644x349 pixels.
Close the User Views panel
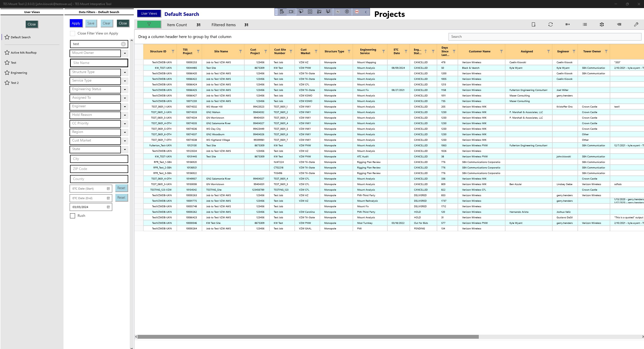[32, 24]
